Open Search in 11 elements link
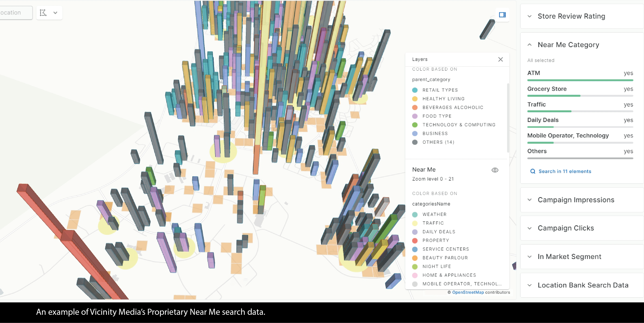644x323 pixels. [x=565, y=171]
